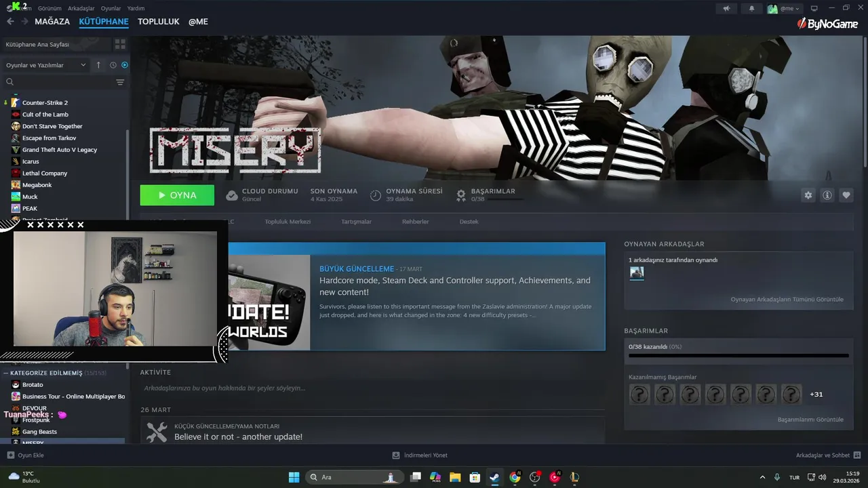
Task: Open advanced library filter options
Action: coord(120,82)
